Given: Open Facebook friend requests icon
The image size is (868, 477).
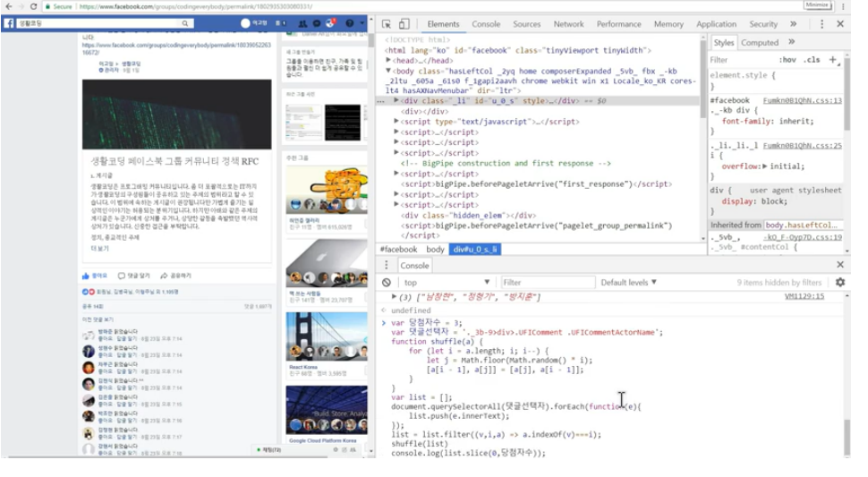Looking at the screenshot, I should (302, 23).
